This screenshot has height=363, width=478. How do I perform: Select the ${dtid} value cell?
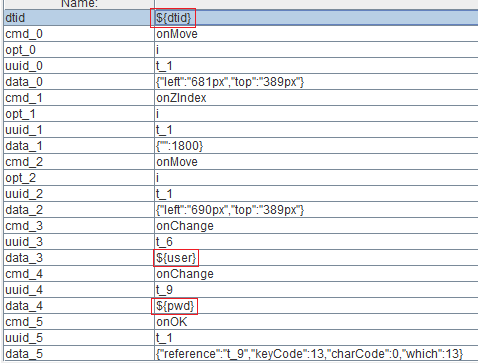[x=316, y=18]
